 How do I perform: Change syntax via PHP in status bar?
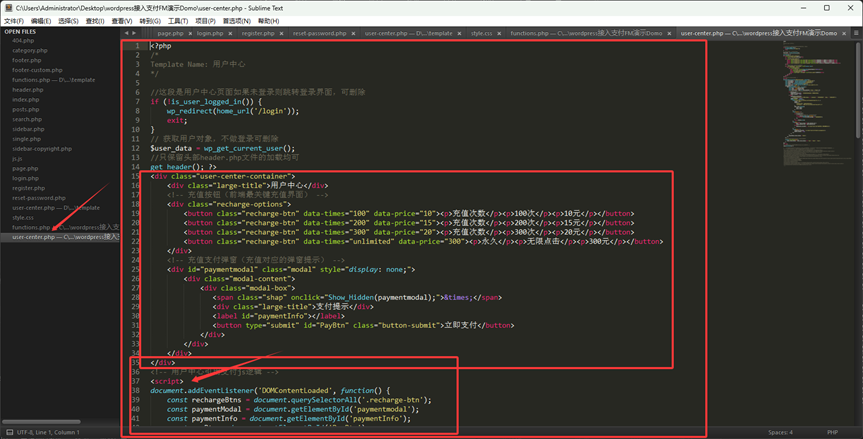[x=832, y=432]
